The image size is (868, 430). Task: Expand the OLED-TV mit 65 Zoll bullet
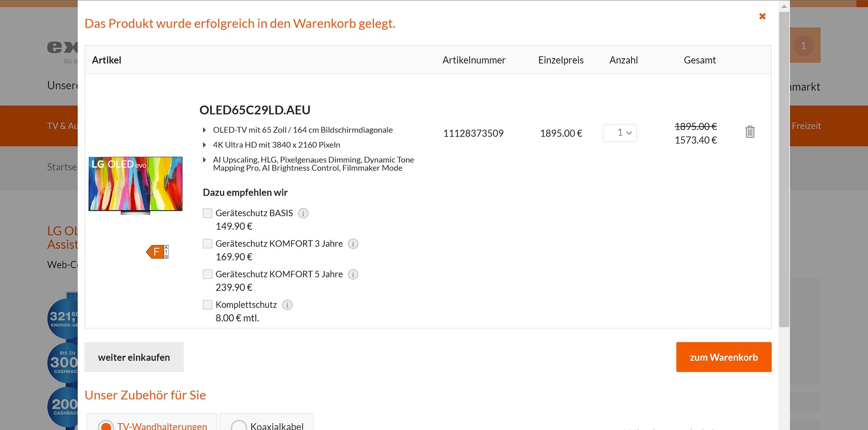pyautogui.click(x=204, y=130)
